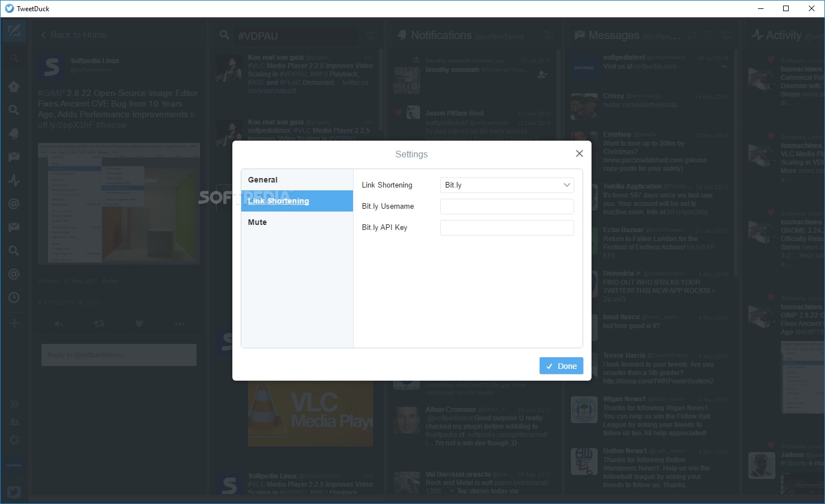Screen dimensions: 825x504
Task: Go Back to Home link
Action: [74, 35]
